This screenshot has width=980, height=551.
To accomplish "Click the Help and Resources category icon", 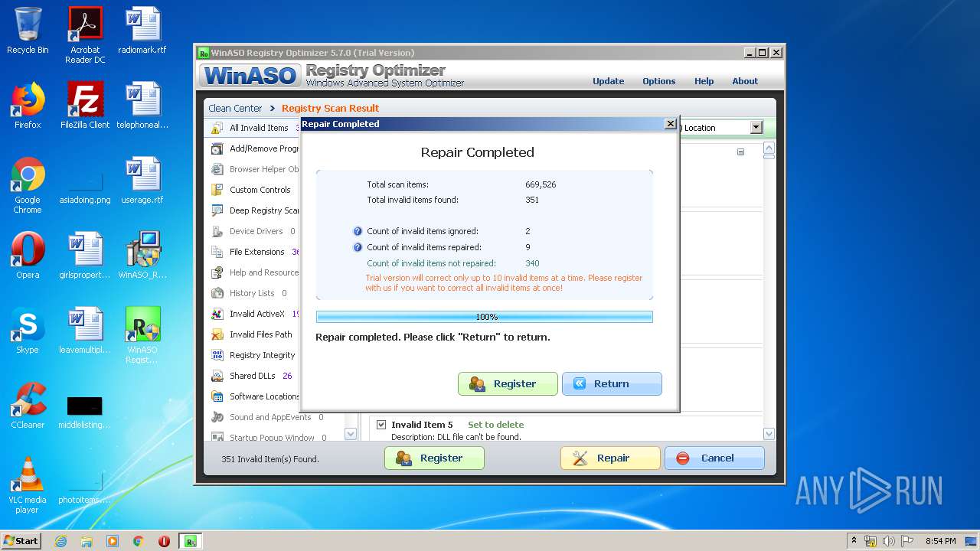I will click(x=217, y=272).
